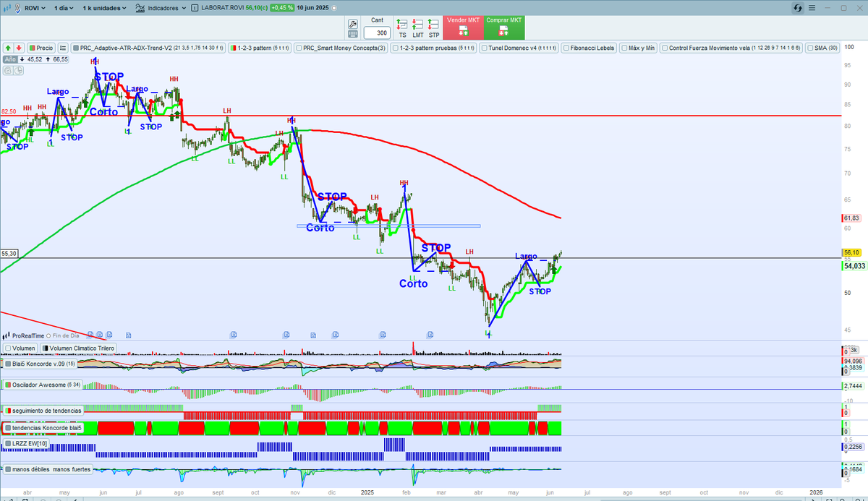This screenshot has height=501, width=868.
Task: Click the 0,2256 LRZZ value tag
Action: click(x=853, y=447)
